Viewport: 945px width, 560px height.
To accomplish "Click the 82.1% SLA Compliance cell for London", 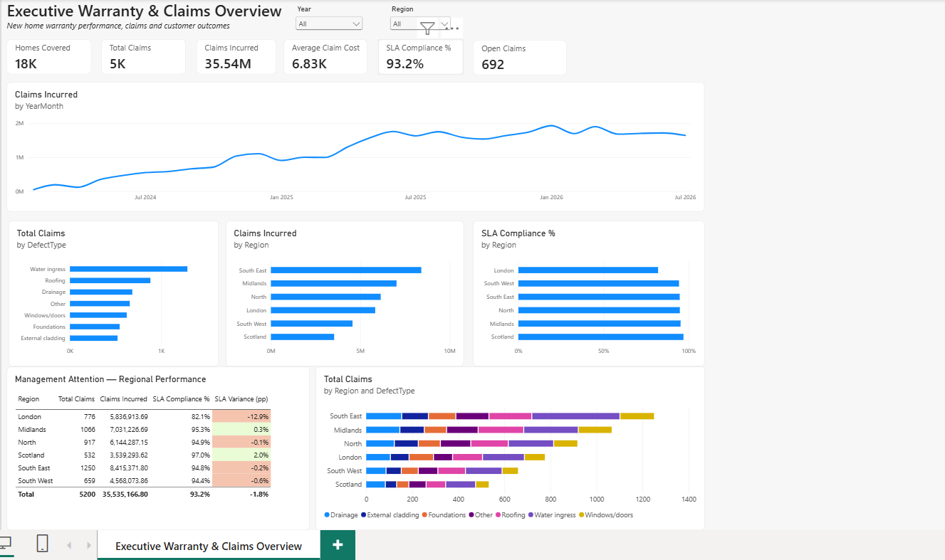I will point(201,417).
